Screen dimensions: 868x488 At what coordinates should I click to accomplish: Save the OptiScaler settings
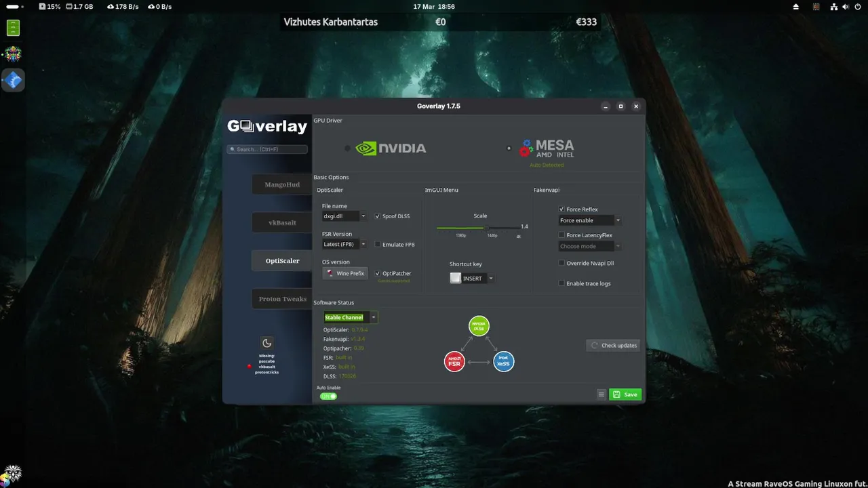coord(625,394)
